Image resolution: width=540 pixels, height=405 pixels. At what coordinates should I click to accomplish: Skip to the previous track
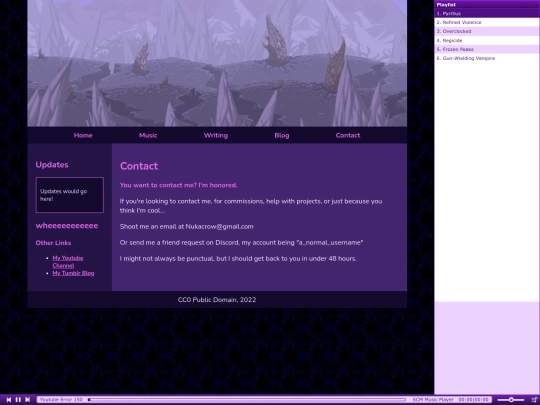(x=9, y=399)
